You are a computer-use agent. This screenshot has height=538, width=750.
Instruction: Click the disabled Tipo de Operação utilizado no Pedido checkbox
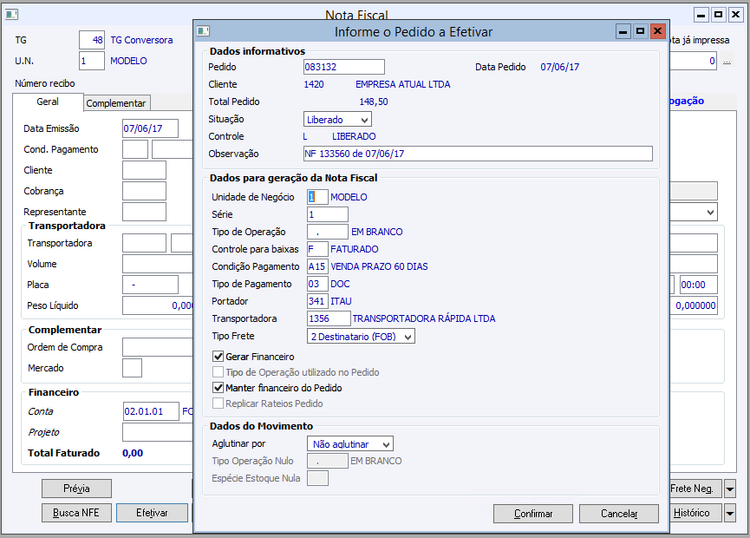coord(218,372)
